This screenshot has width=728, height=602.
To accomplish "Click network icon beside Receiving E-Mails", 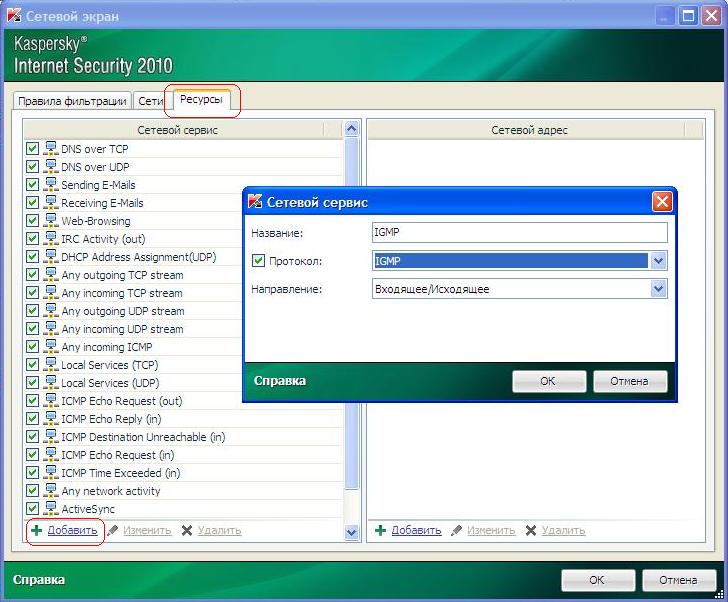I will pyautogui.click(x=51, y=203).
